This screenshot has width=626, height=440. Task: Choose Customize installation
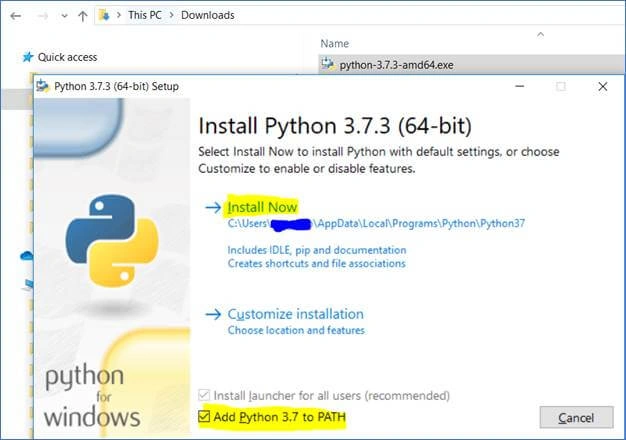(x=295, y=314)
